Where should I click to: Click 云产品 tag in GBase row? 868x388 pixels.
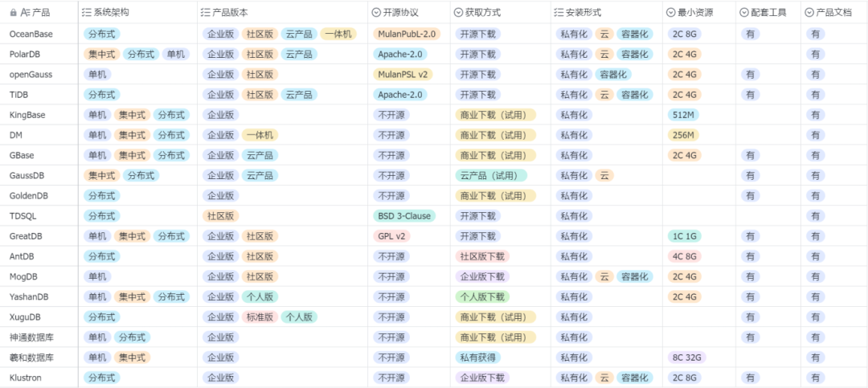coord(260,155)
